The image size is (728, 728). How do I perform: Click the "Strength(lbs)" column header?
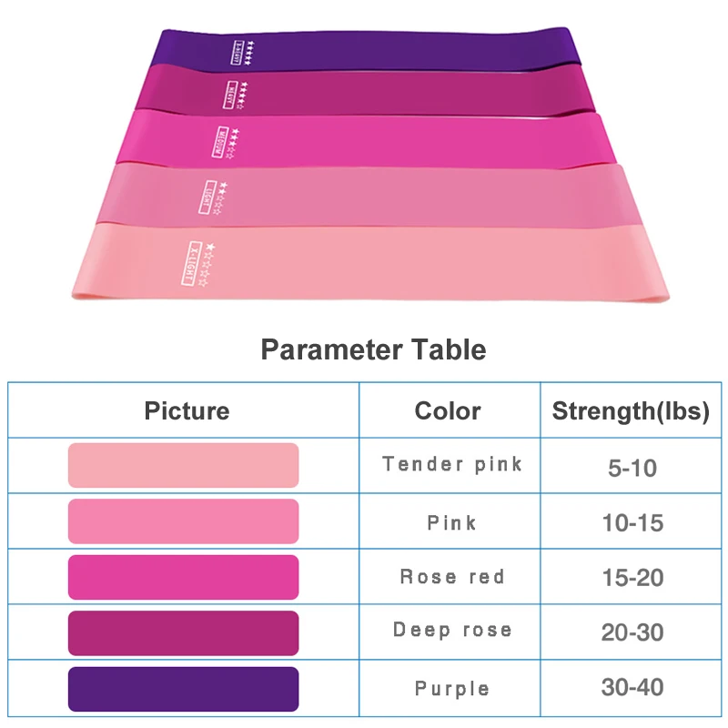[631, 410]
